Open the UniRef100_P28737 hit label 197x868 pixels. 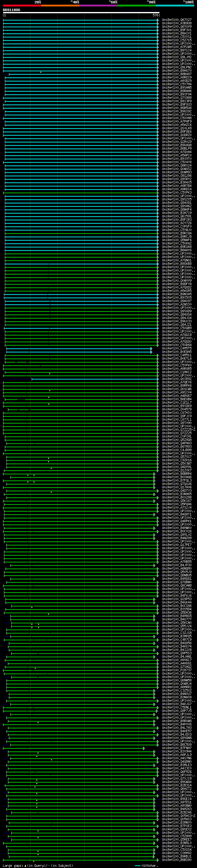[176, 670]
